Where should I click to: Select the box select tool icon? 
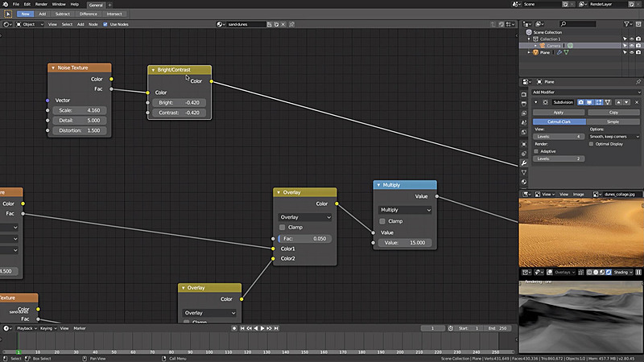8,14
